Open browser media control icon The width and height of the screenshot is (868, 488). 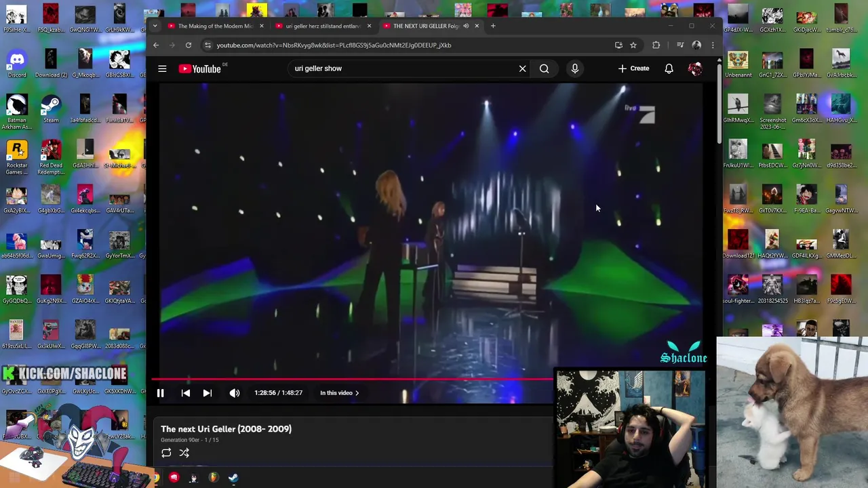point(680,45)
